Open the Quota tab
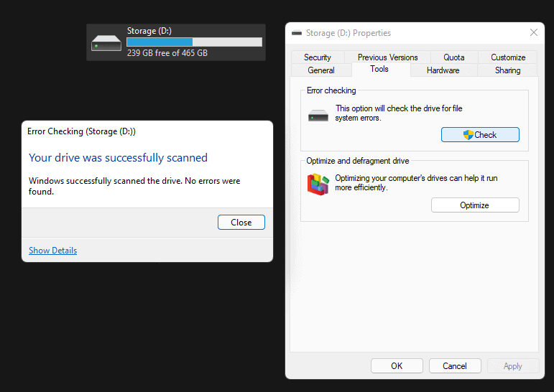554x392 pixels. [x=453, y=57]
